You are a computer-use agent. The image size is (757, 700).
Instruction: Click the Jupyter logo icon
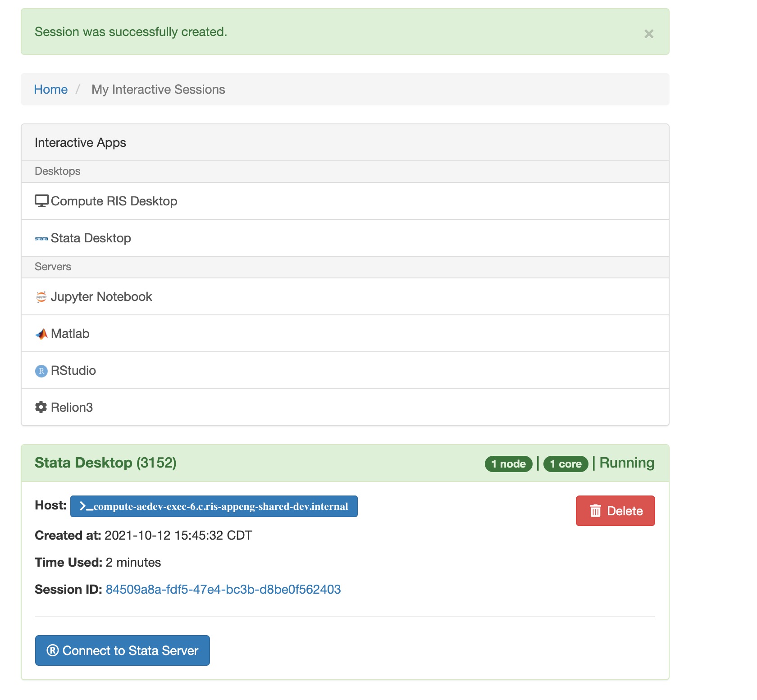tap(41, 297)
